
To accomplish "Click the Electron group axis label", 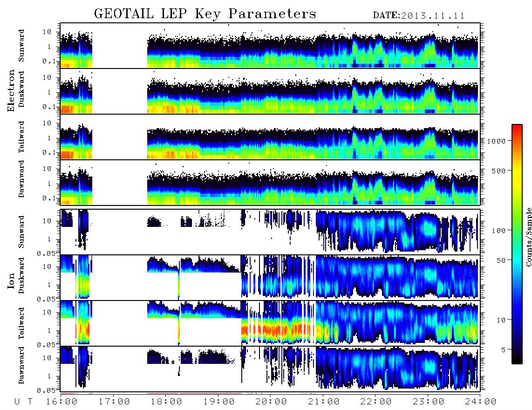I will pos(11,91).
